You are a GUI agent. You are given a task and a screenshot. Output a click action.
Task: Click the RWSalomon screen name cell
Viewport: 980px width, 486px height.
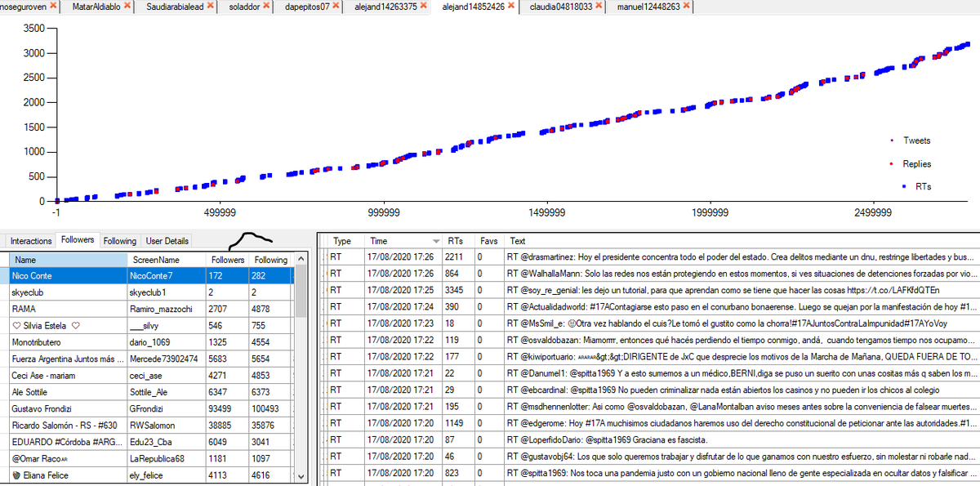[x=166, y=426]
